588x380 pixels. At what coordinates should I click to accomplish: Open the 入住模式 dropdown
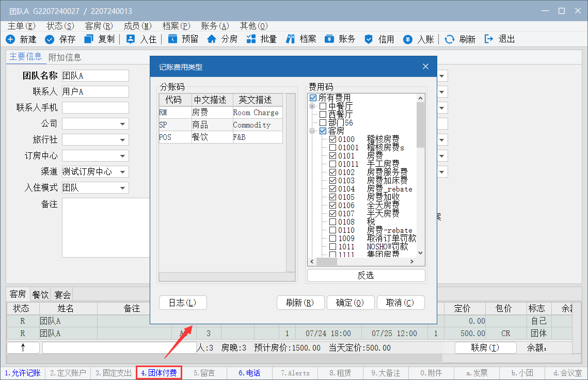click(x=123, y=188)
